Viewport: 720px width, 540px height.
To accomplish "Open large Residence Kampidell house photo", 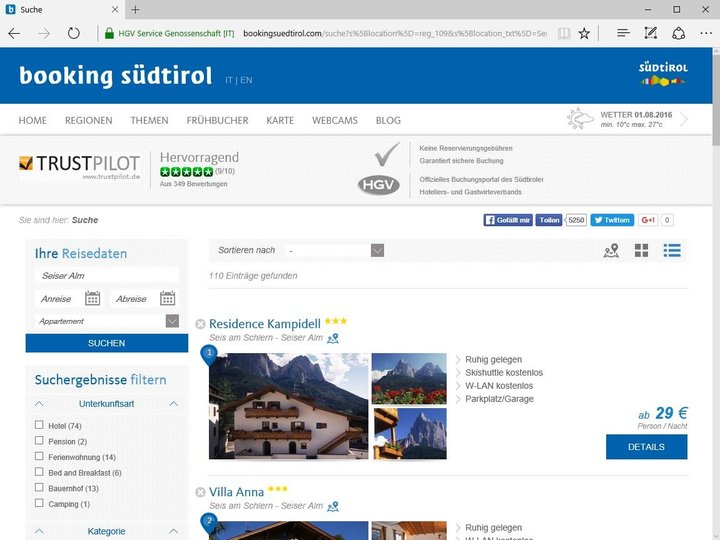I will coord(288,406).
